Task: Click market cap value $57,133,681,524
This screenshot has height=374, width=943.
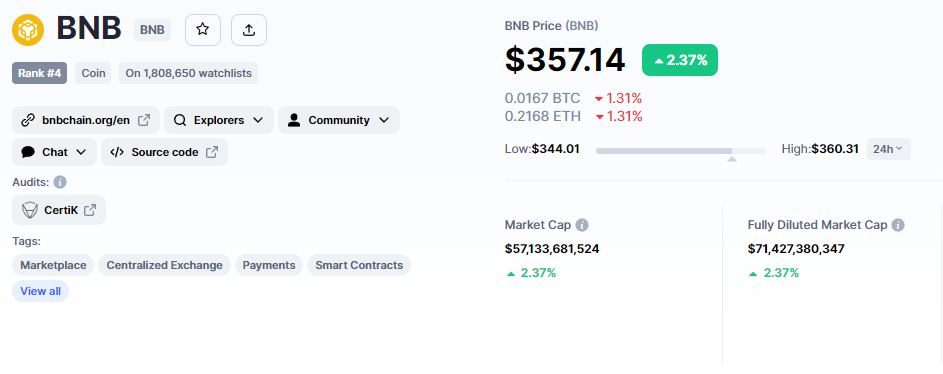Action: pyautogui.click(x=552, y=249)
